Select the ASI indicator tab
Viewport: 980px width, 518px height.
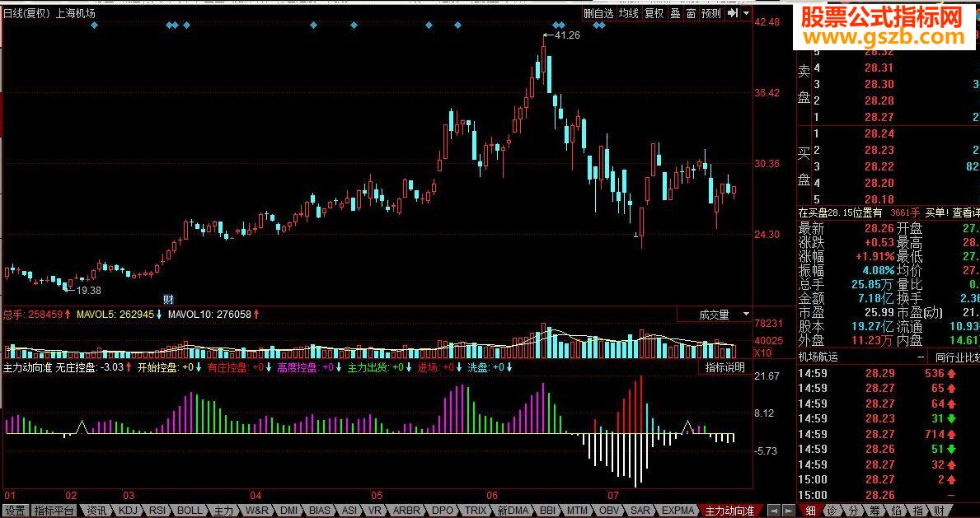coord(350,511)
